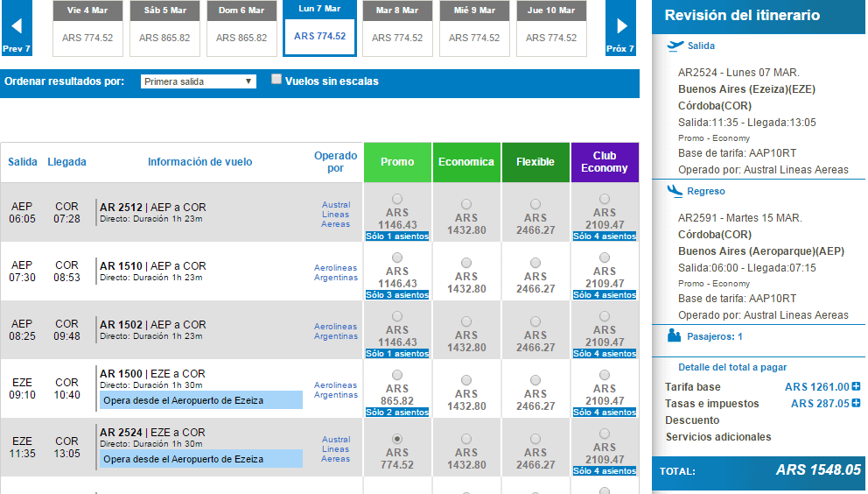Select Flexible fare for flight AR 2524
868x494 pixels.
(535, 439)
